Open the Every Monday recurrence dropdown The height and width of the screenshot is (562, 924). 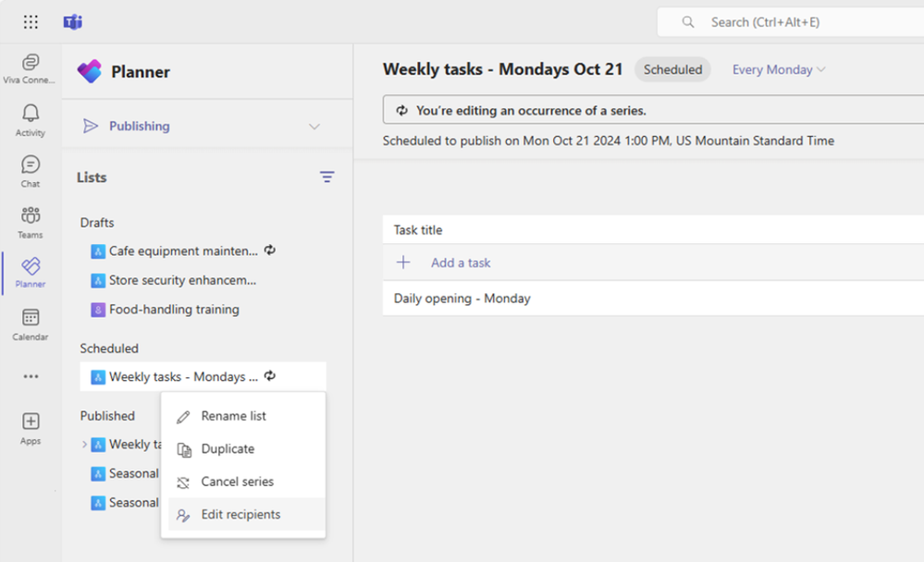[x=777, y=69]
